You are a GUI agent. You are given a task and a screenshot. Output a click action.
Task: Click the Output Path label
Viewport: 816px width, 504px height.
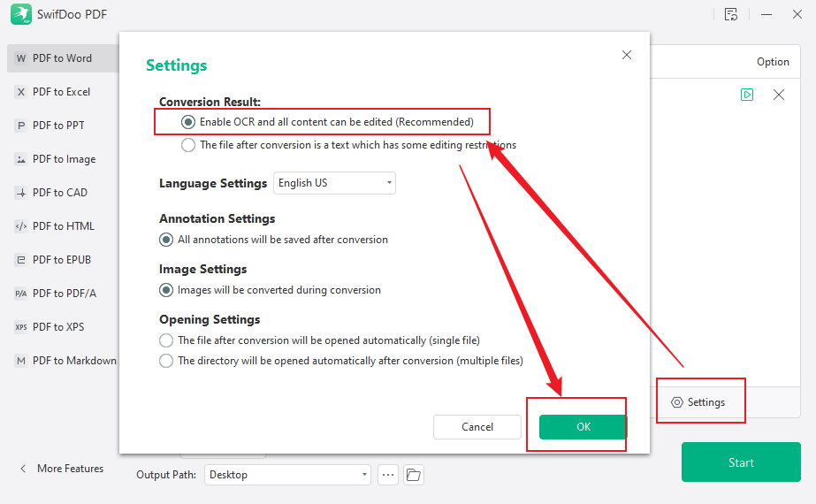click(x=166, y=475)
